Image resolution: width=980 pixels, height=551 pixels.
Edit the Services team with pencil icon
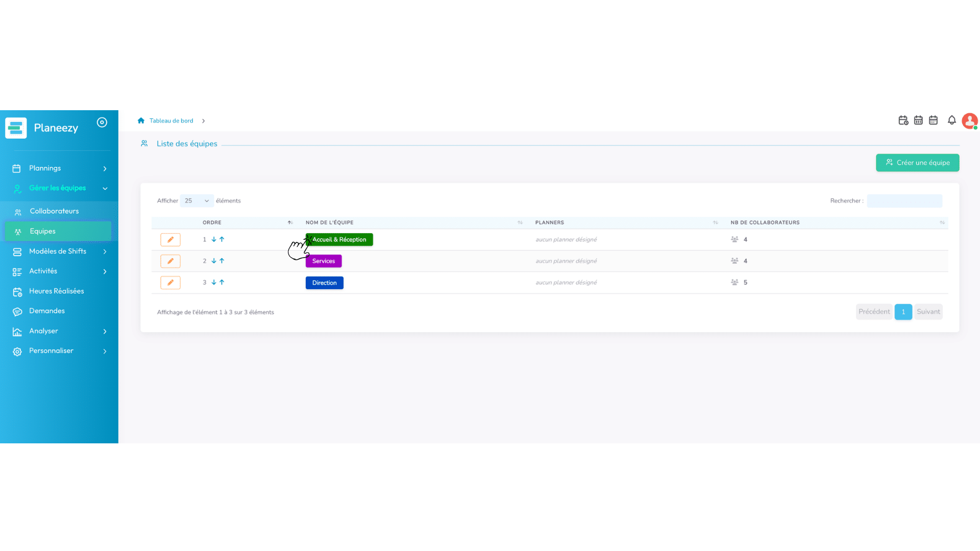[x=170, y=261]
